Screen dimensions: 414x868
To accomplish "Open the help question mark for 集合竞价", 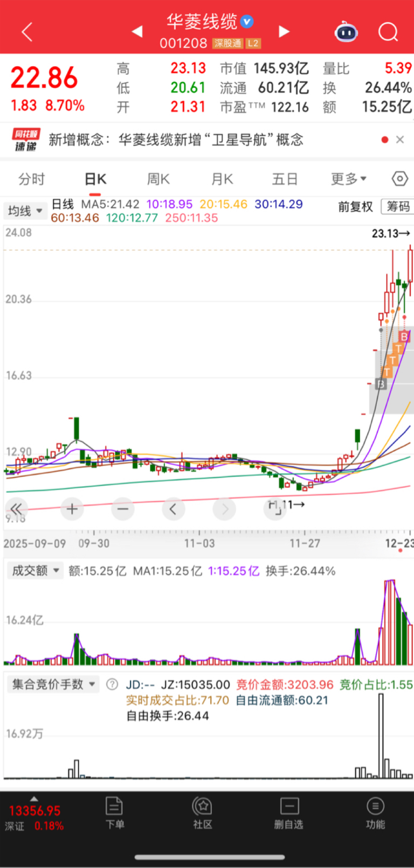I will coord(112,684).
